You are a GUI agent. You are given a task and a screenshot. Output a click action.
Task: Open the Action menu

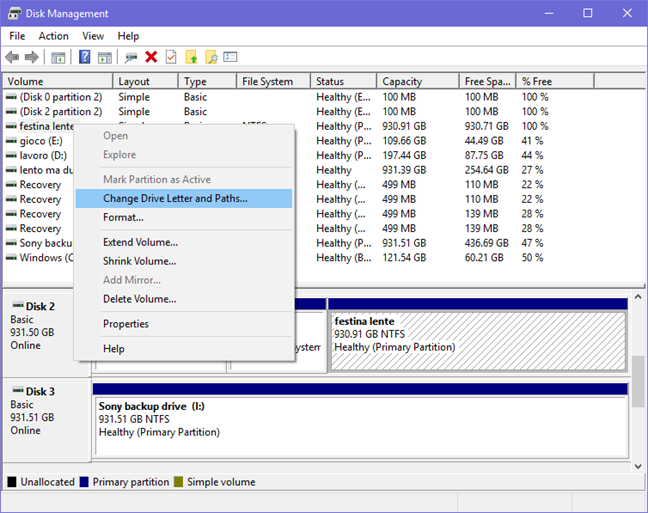pos(54,36)
